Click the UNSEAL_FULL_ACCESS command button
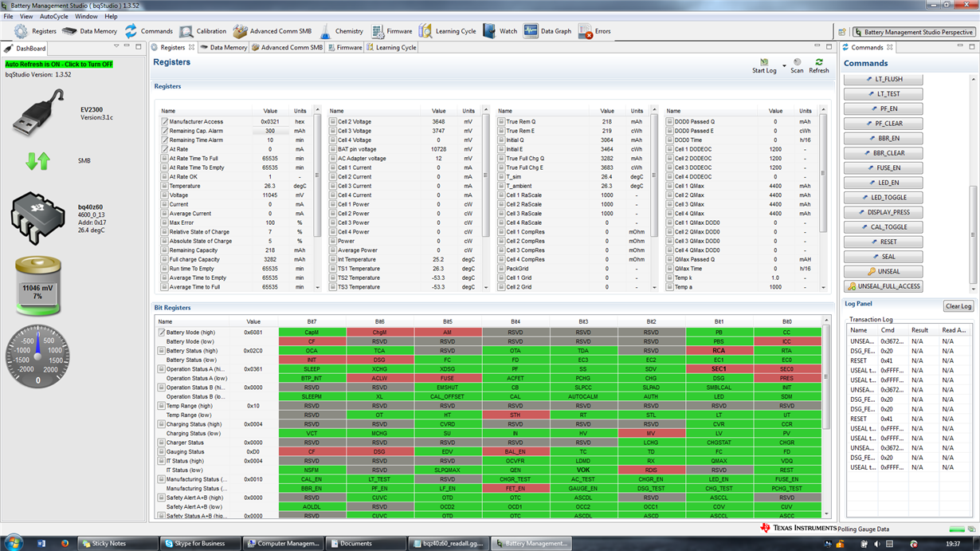 pyautogui.click(x=884, y=285)
